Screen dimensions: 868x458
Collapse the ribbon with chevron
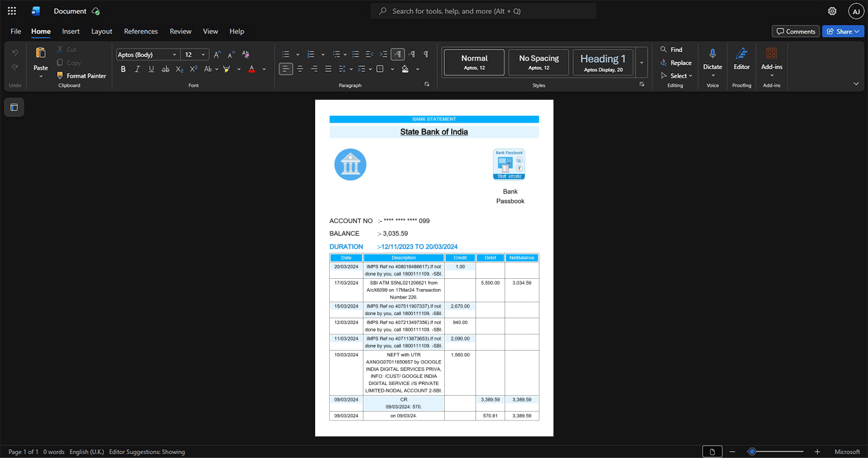856,84
